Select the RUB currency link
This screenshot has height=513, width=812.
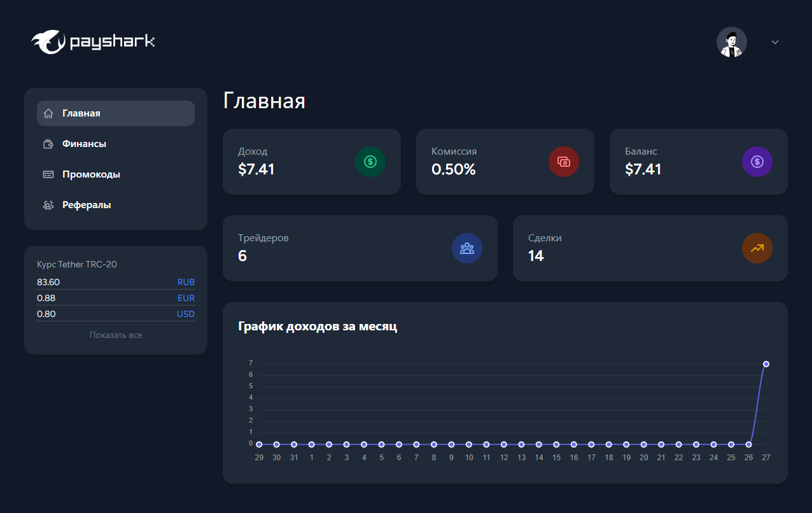pyautogui.click(x=186, y=282)
